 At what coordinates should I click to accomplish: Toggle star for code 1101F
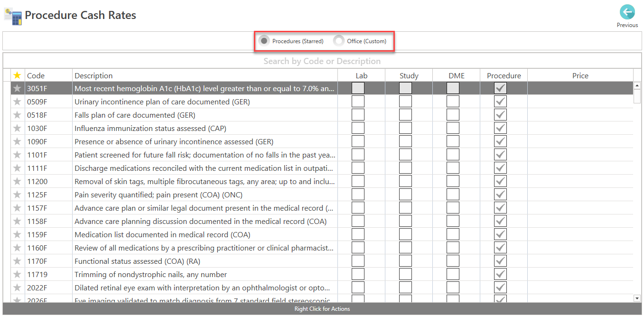18,155
